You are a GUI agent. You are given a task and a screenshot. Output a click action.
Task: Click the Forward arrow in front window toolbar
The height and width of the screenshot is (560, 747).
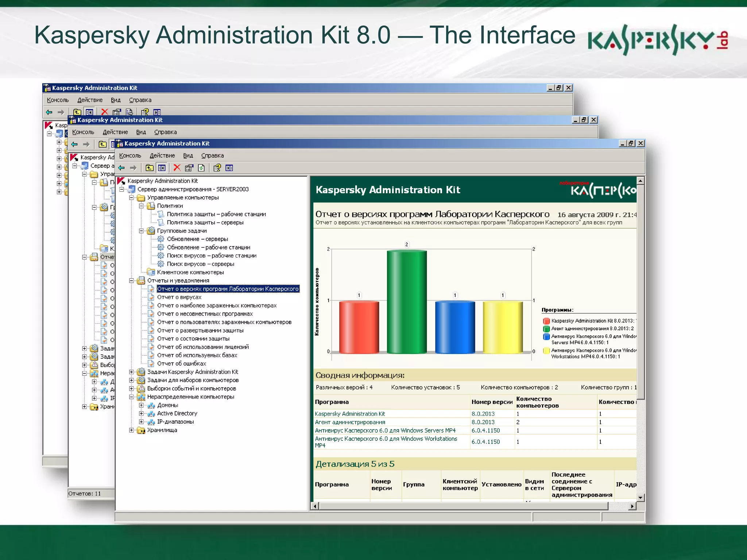coord(133,168)
